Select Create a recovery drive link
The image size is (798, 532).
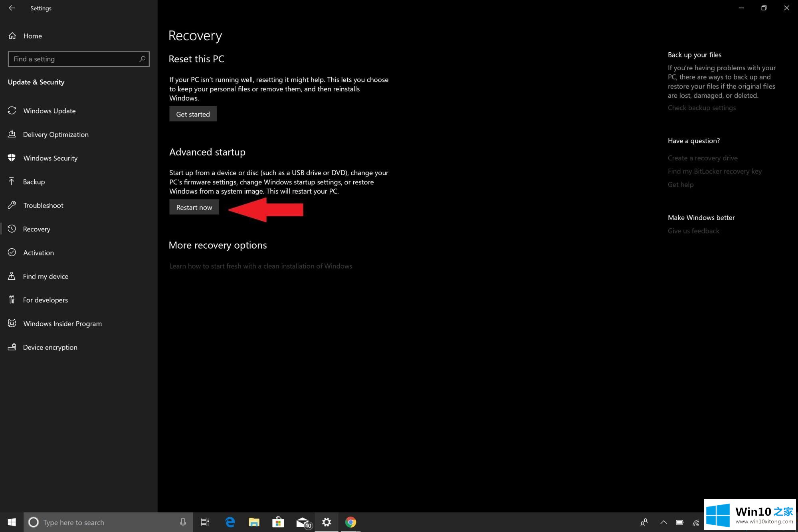(703, 157)
